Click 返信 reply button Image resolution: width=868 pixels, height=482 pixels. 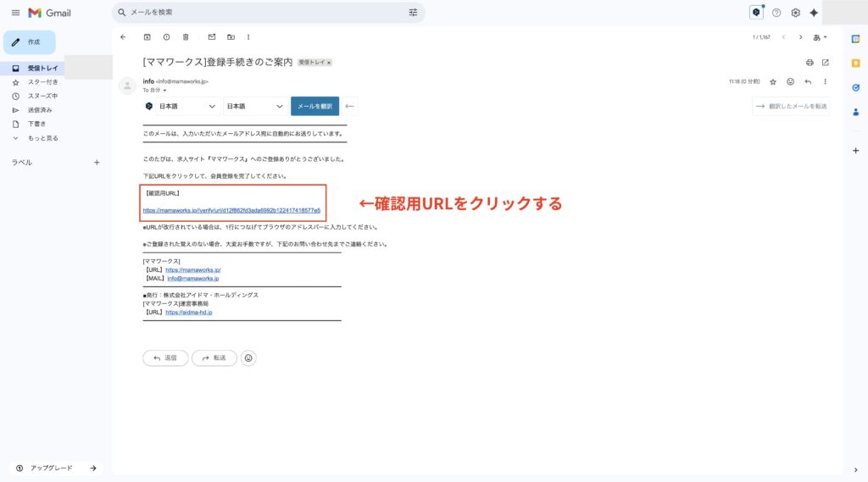tap(165, 358)
